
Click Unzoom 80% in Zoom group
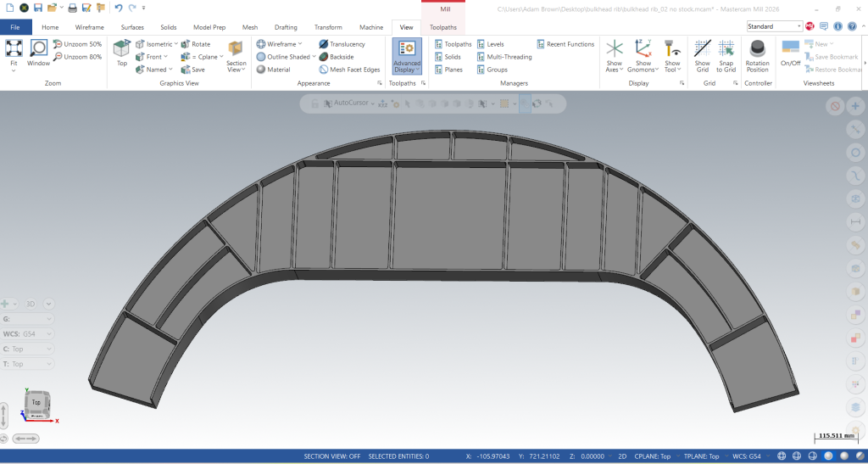pyautogui.click(x=77, y=57)
